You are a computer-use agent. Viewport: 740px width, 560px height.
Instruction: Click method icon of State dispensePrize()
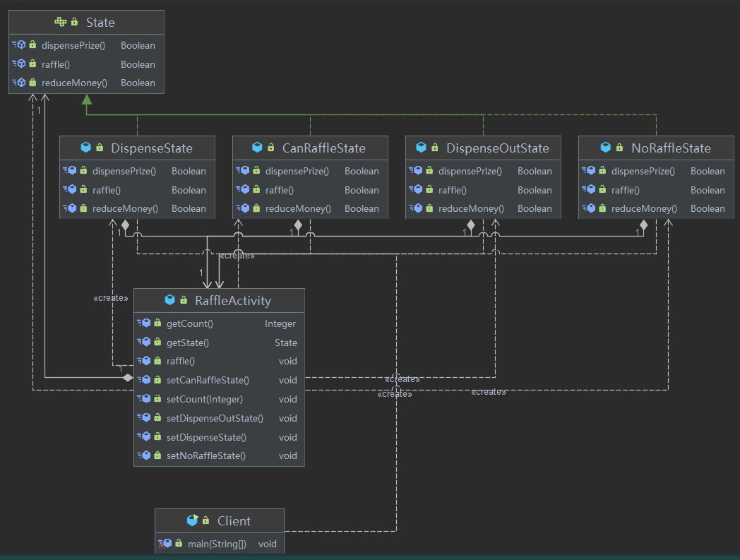(x=19, y=45)
